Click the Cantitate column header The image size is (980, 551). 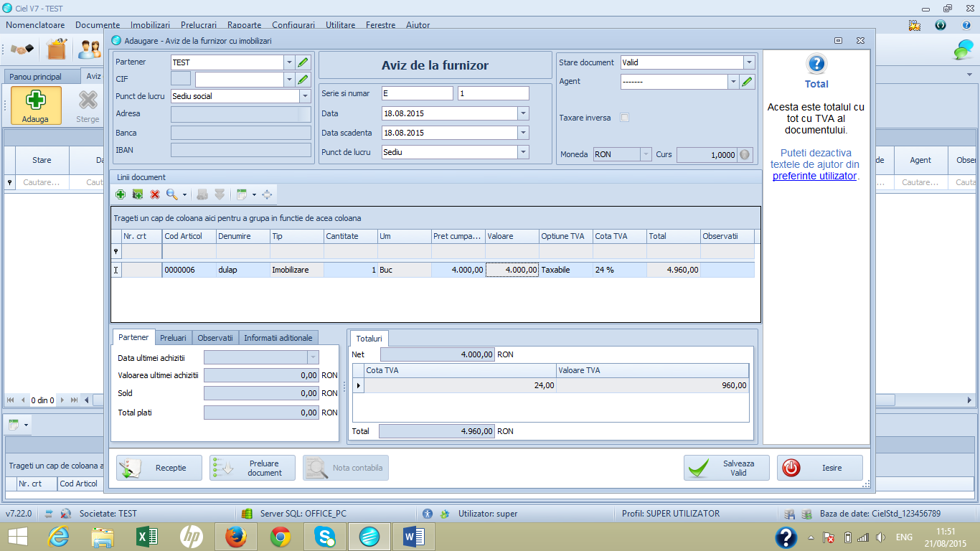pos(351,236)
